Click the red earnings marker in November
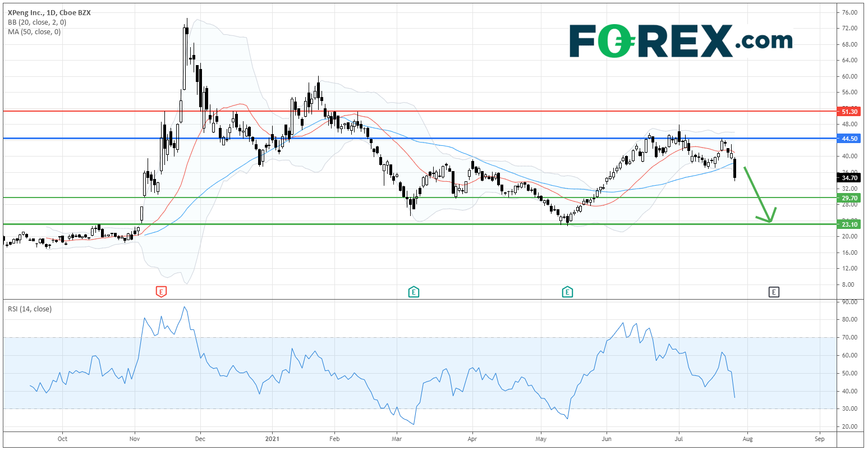 pyautogui.click(x=161, y=292)
